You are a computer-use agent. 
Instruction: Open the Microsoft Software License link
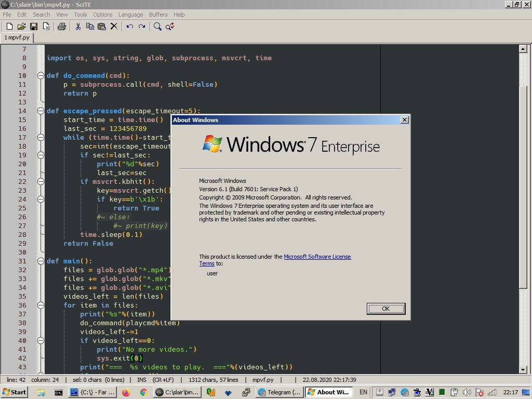point(317,257)
